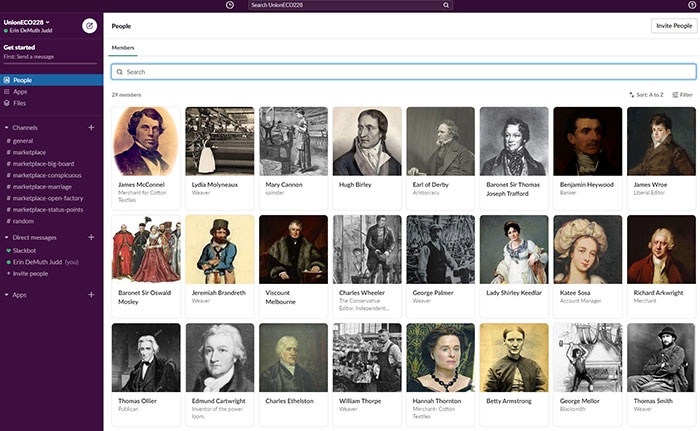Screen dimensions: 700x431
Task: Click the Search UnionECO228 top bar field
Action: [x=350, y=5]
